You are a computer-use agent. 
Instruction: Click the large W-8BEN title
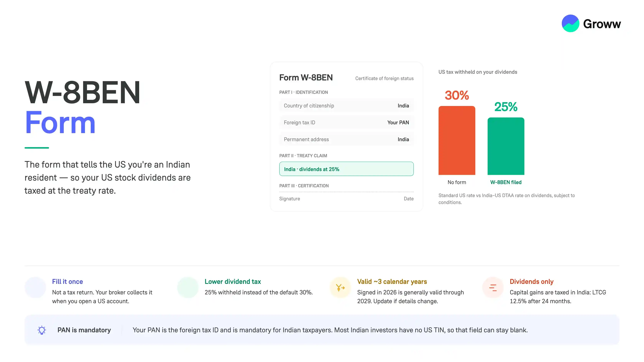click(x=82, y=93)
